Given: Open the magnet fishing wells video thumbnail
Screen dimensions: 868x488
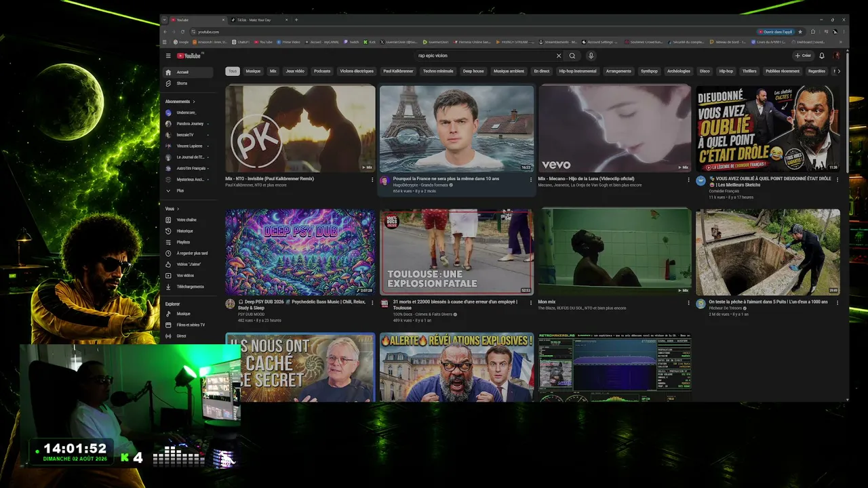Looking at the screenshot, I should (x=768, y=252).
